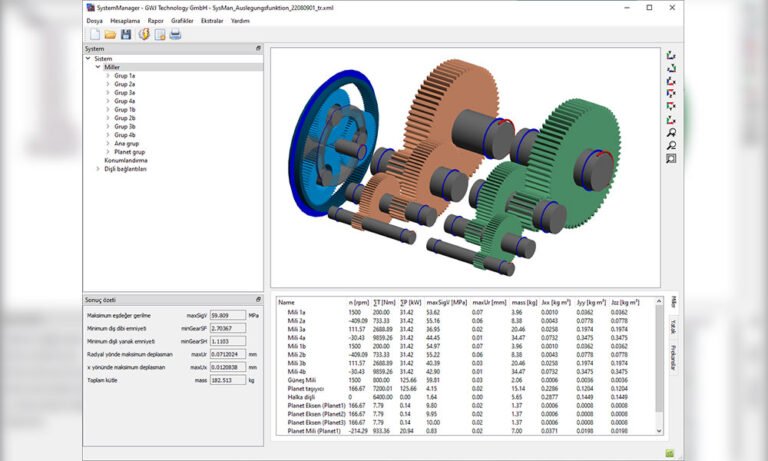Click the results table scrollbar thumb

[x=659, y=358]
